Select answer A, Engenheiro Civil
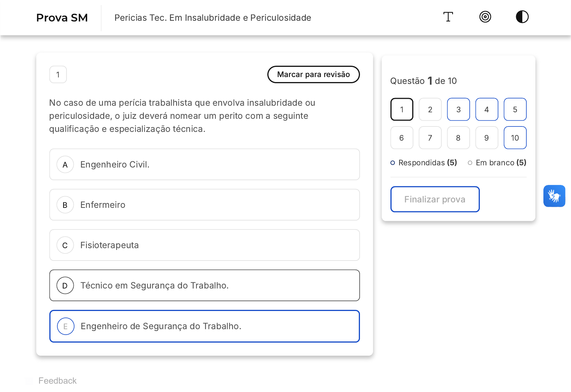 [x=204, y=165]
